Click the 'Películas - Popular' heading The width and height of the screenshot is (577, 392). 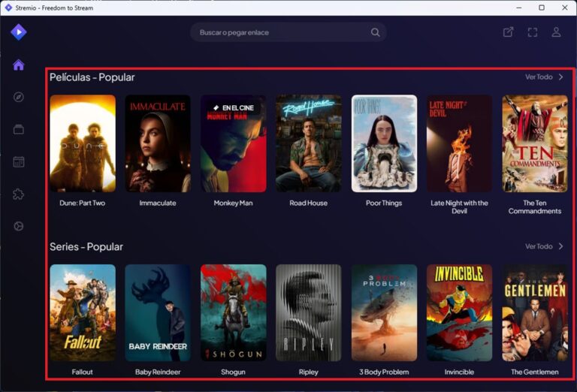point(92,77)
